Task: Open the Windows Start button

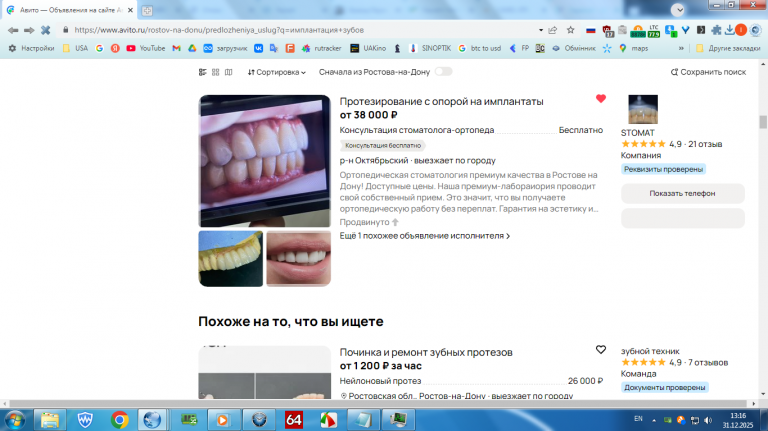Action: pyautogui.click(x=14, y=420)
